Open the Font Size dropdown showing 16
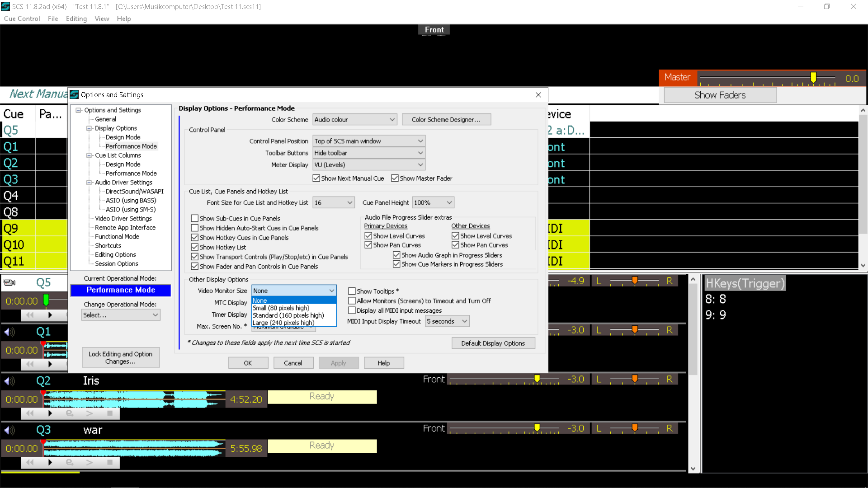Image resolution: width=868 pixels, height=488 pixels. 334,202
